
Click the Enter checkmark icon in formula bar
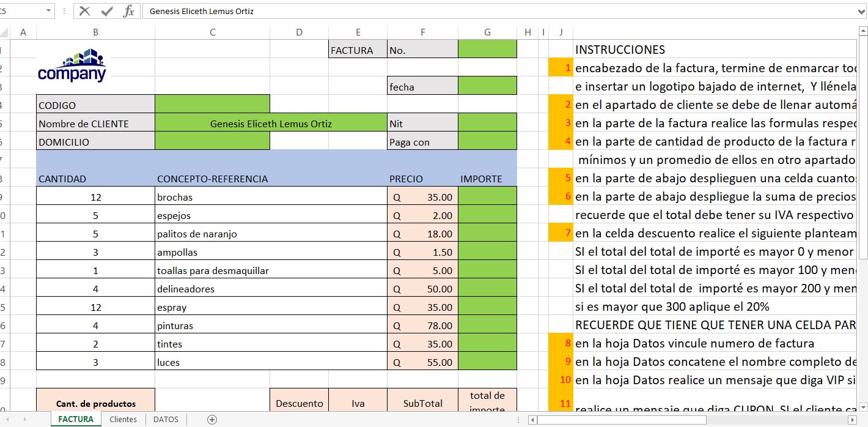tap(107, 11)
